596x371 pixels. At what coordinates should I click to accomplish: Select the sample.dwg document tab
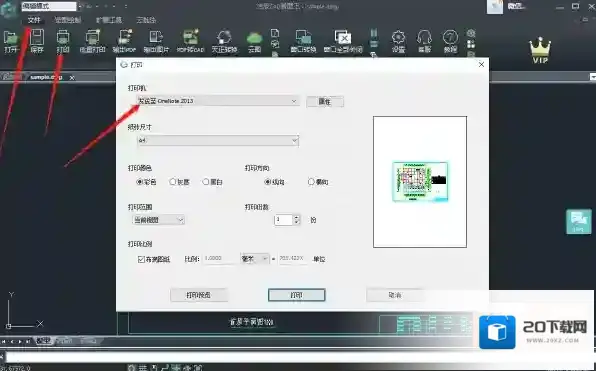(47, 77)
